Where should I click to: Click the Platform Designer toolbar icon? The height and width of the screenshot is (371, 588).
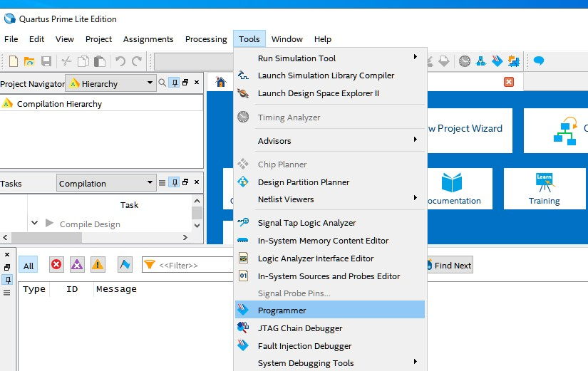[x=514, y=61]
